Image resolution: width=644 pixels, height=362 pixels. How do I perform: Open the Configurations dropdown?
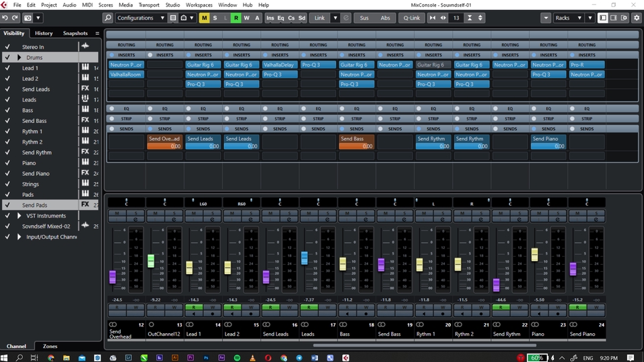click(140, 17)
